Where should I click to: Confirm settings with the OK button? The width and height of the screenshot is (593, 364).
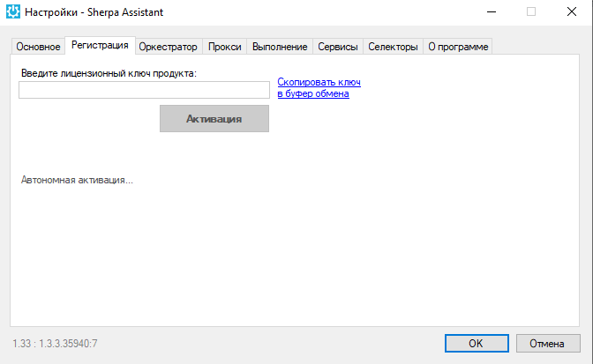tap(477, 343)
